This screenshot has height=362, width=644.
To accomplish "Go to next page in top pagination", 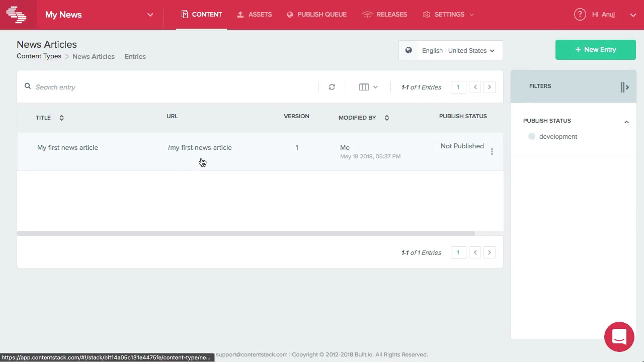I will [489, 87].
